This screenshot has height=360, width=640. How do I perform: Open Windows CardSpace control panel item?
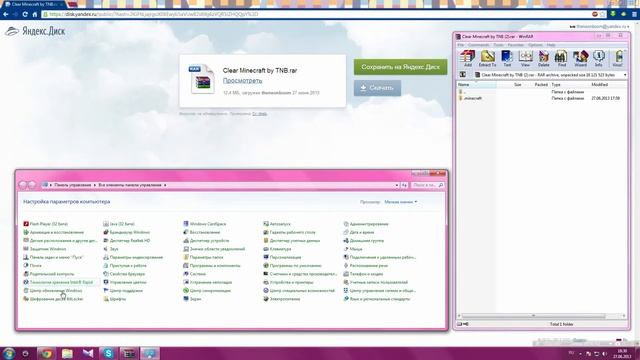204,224
